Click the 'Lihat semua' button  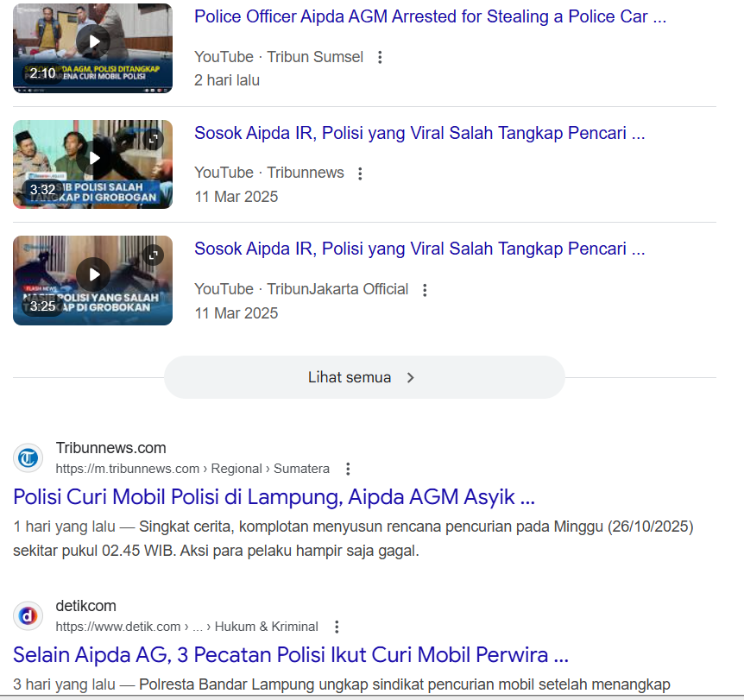[x=364, y=377]
